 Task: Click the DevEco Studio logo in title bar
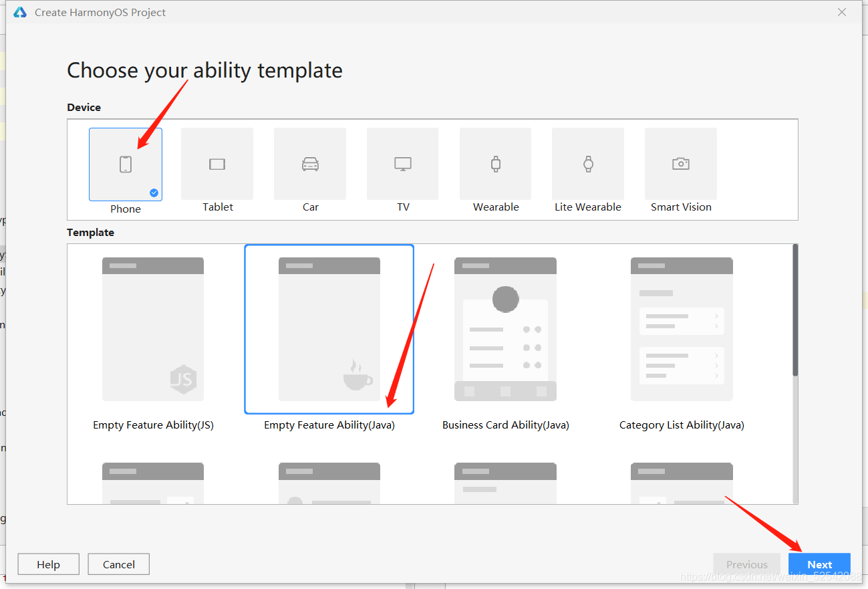pyautogui.click(x=20, y=12)
